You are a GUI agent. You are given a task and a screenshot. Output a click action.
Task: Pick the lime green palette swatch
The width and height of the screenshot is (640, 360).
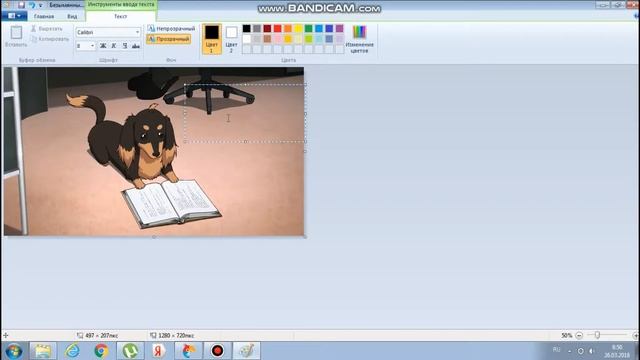(x=309, y=39)
